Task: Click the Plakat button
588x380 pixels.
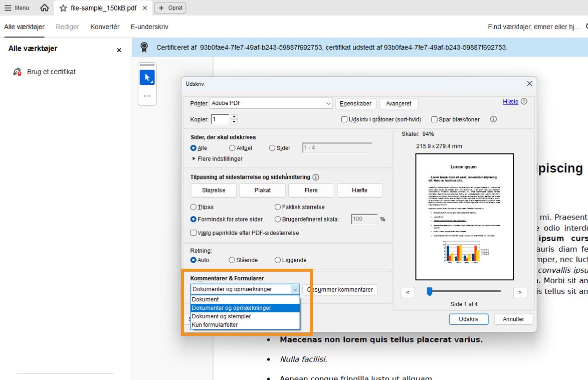Action: 263,190
